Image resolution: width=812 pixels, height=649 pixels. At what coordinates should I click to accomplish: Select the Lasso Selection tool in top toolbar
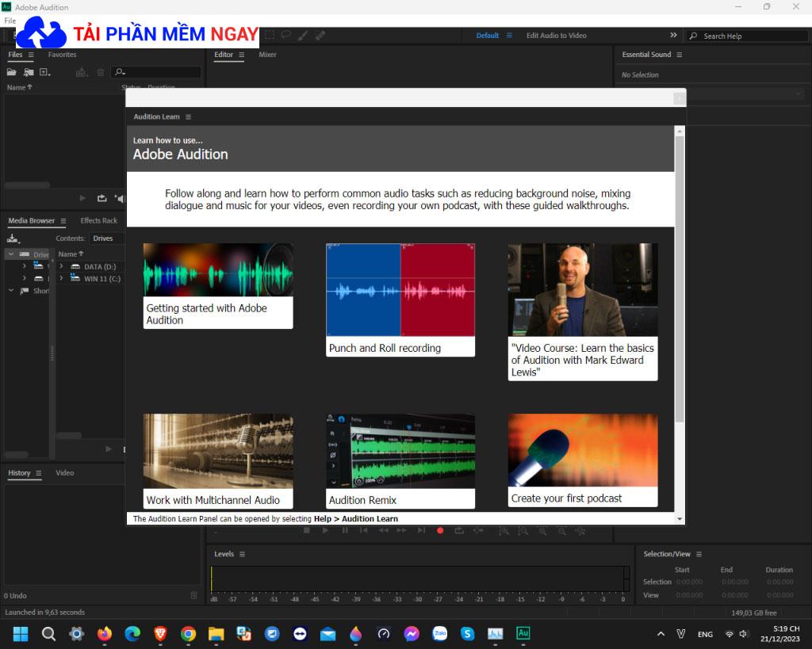[285, 35]
